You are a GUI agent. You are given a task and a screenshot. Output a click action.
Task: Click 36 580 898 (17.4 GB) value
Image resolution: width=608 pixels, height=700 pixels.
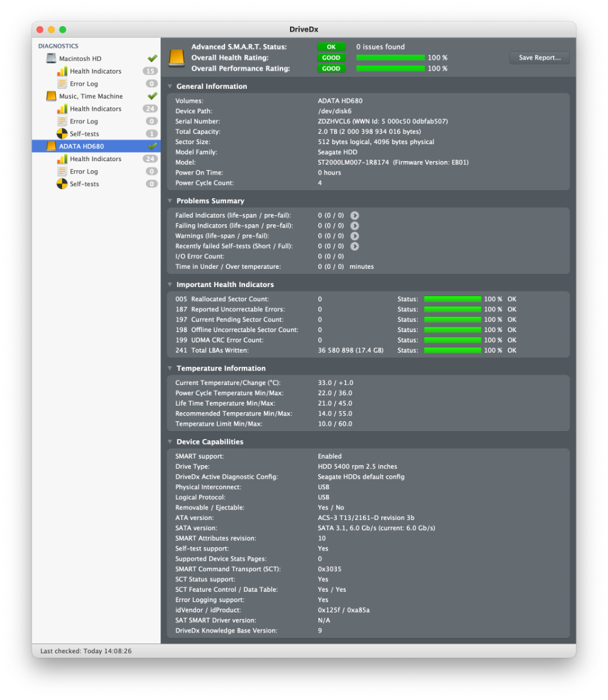pos(350,350)
